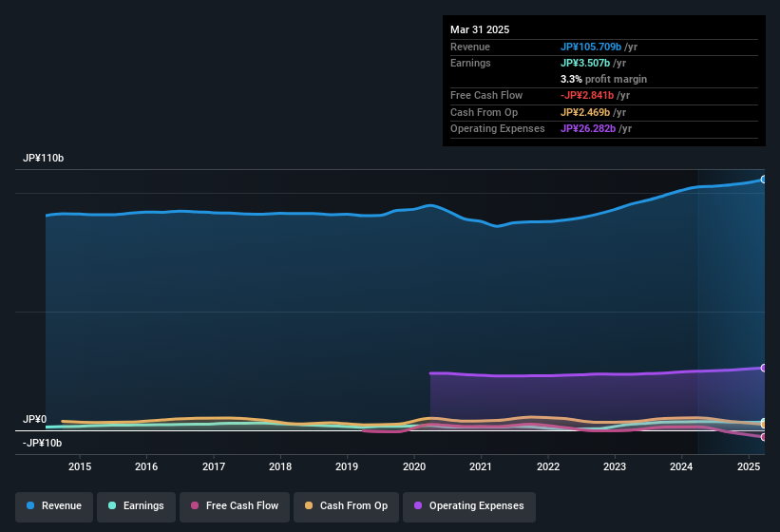
Task: Click the -JP¥2.841b free cash flow value
Action: [587, 95]
